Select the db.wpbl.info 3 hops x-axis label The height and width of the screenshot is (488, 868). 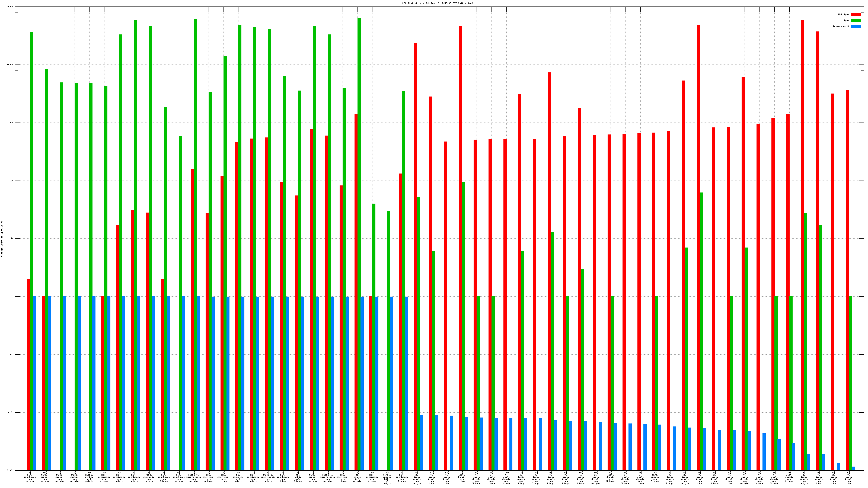coord(298,477)
